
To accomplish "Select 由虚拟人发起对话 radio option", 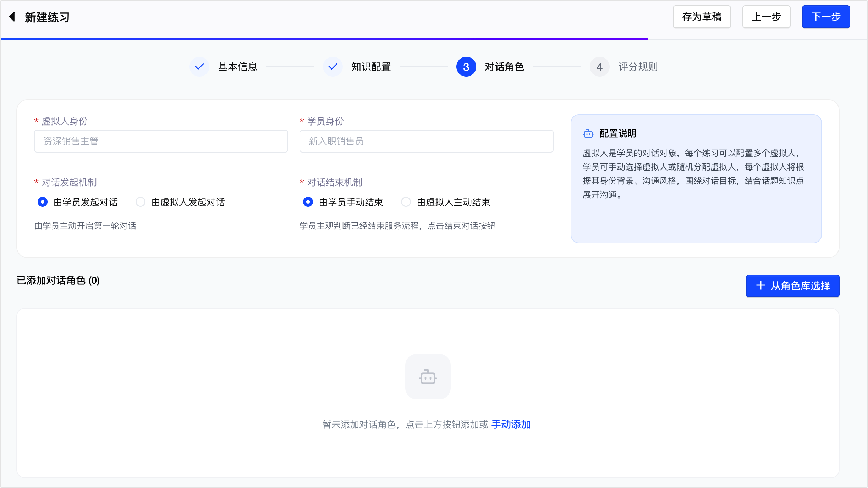I will (x=141, y=202).
